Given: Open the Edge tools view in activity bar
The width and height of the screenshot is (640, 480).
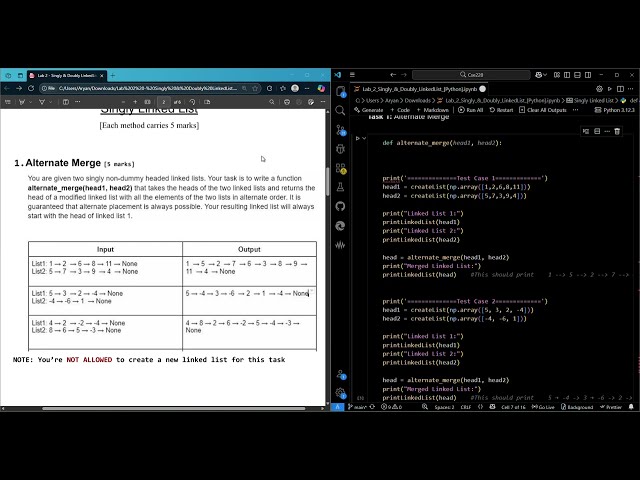Looking at the screenshot, I should pos(340,226).
